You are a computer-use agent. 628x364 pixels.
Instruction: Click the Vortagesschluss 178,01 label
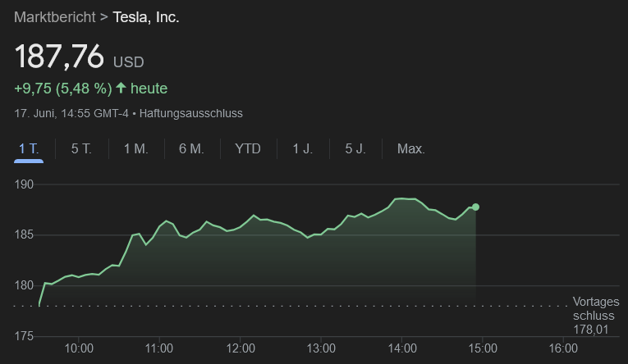[x=595, y=316]
